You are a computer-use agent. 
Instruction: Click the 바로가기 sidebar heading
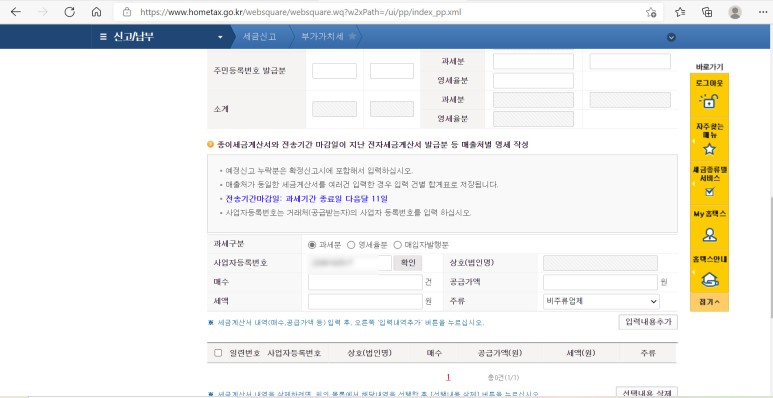click(x=709, y=67)
